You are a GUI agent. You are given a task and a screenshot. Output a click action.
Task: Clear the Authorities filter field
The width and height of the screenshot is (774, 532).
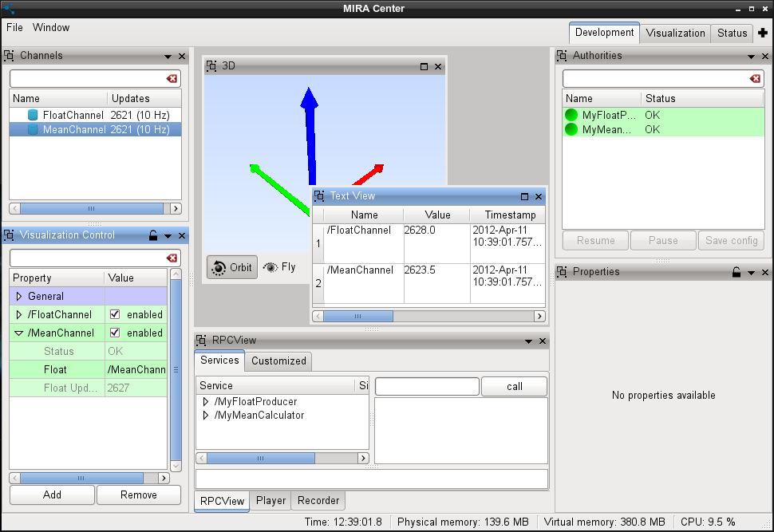pos(756,78)
